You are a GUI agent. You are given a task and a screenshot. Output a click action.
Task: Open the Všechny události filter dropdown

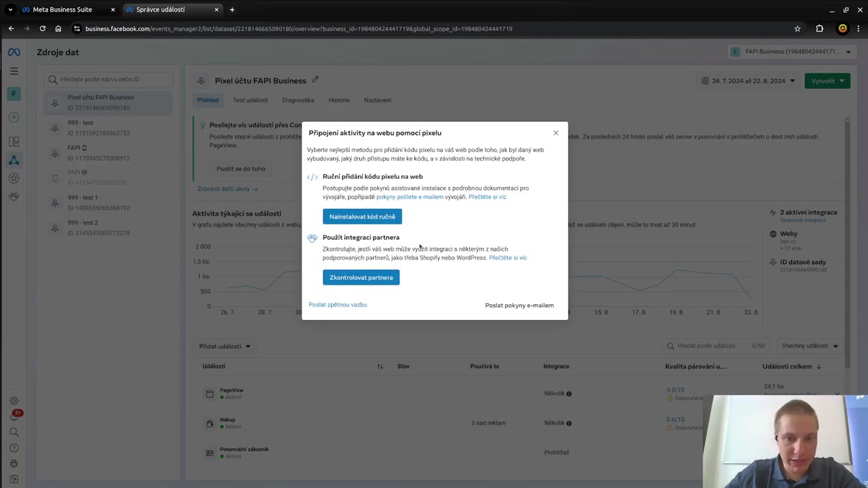(x=810, y=346)
